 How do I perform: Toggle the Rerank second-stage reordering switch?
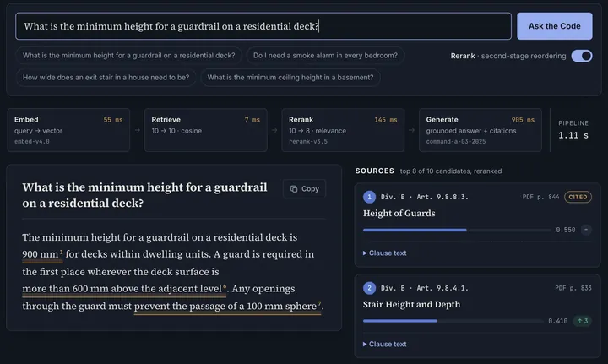582,56
